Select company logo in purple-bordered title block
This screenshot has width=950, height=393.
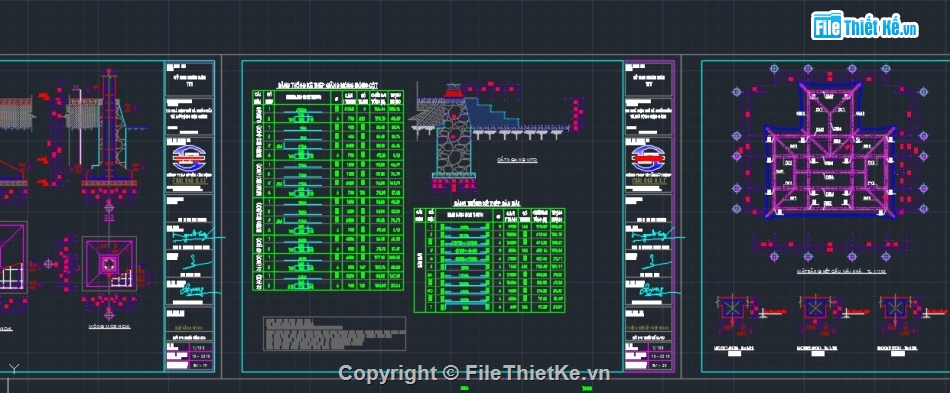(x=648, y=159)
